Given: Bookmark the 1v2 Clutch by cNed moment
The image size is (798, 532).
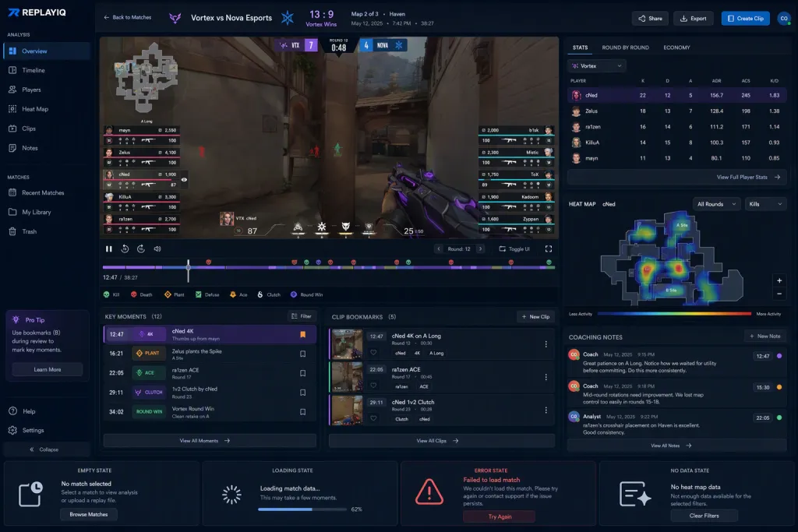Looking at the screenshot, I should (x=303, y=392).
